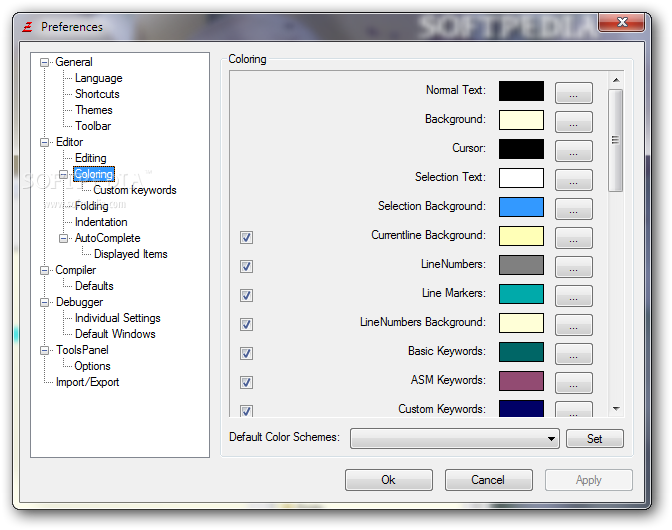Select Displayed Items under AutoComplete
Screen dimensions: 672x530
[131, 254]
